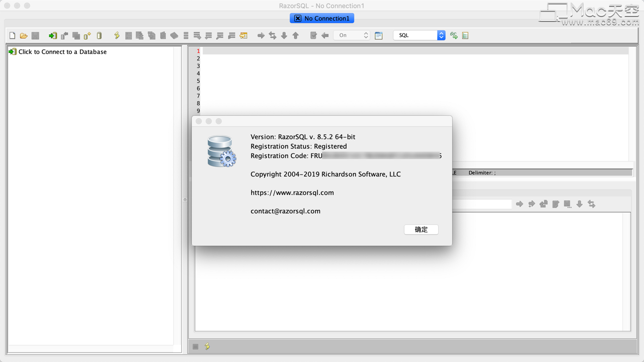The width and height of the screenshot is (644, 362).
Task: Click the yellow table-with-arrow toolbar icon
Action: (244, 35)
